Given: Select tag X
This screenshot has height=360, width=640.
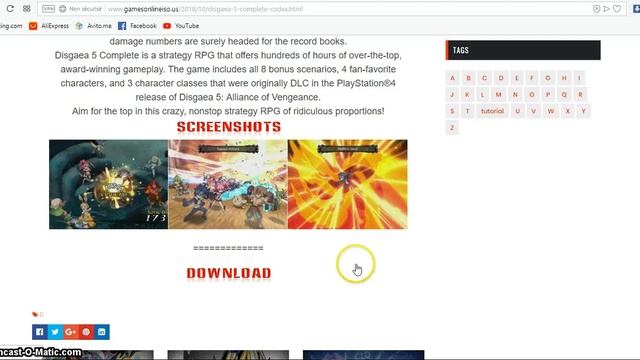Looking at the screenshot, I should tap(567, 111).
